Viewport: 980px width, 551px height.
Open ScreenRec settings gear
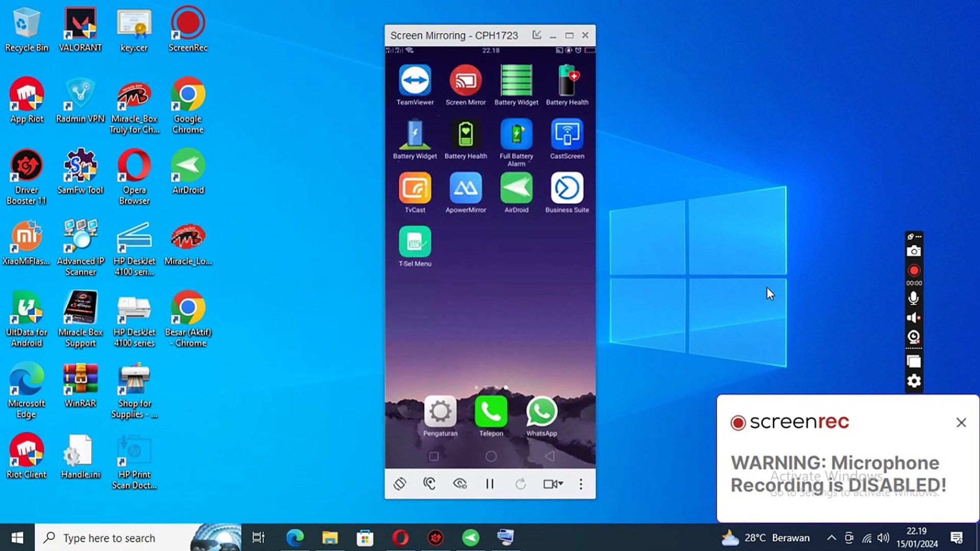tap(913, 381)
